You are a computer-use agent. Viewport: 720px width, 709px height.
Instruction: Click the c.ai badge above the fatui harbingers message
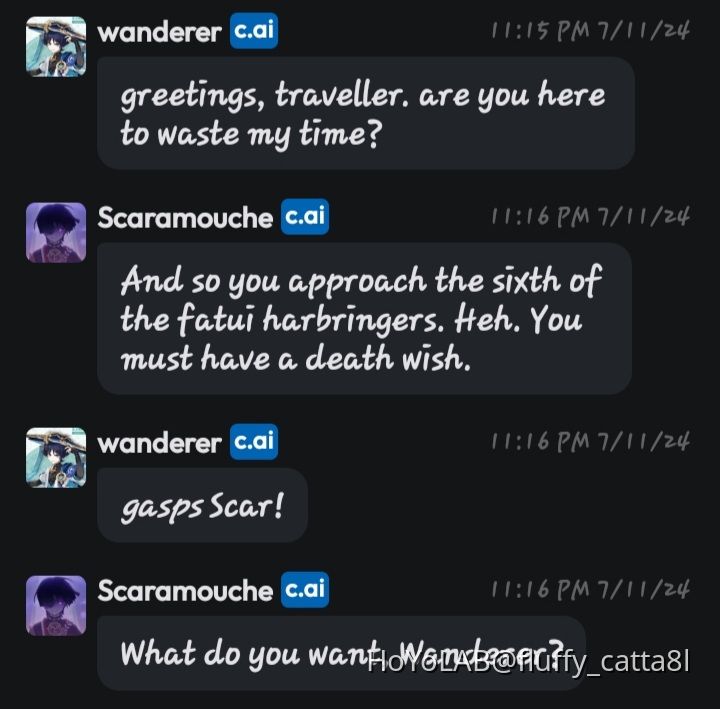(x=305, y=217)
